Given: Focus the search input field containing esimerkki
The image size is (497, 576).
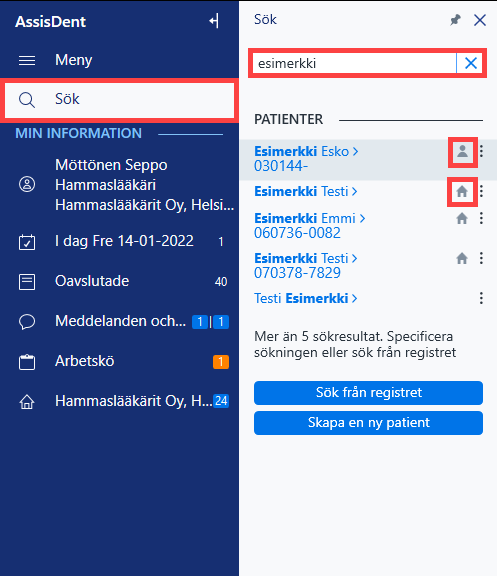Looking at the screenshot, I should (x=354, y=63).
